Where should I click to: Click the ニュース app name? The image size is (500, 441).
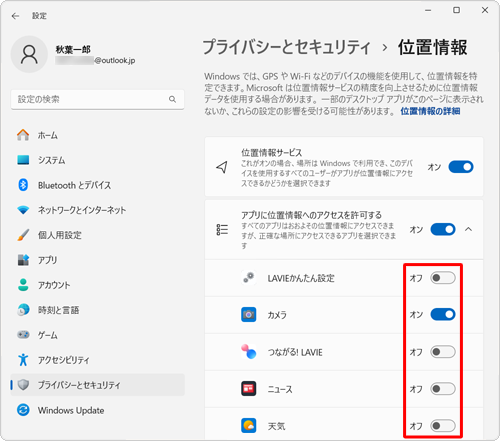click(280, 389)
